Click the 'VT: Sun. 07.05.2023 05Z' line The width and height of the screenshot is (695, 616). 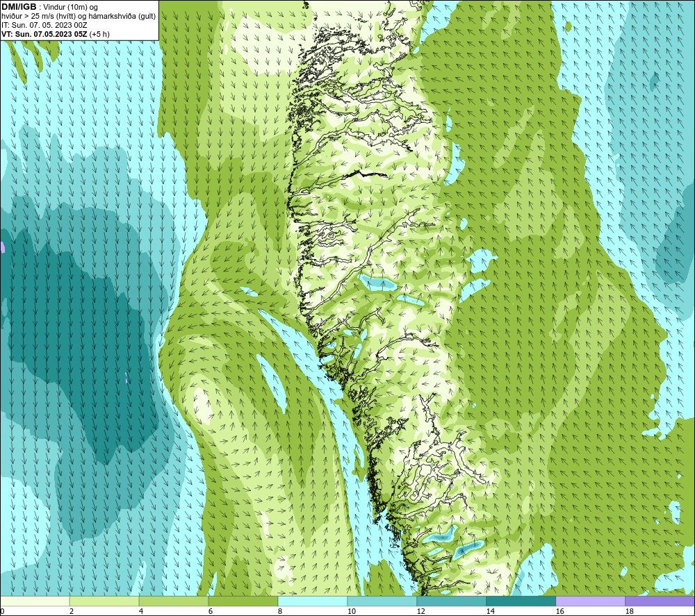click(44, 34)
